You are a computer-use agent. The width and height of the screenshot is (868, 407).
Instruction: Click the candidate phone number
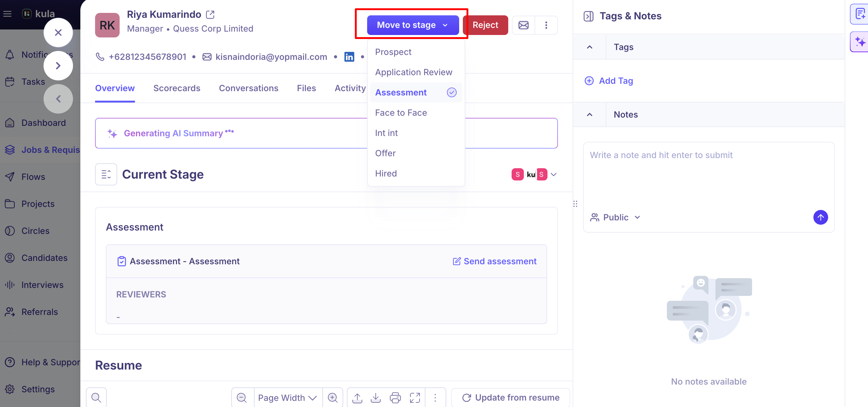(147, 57)
